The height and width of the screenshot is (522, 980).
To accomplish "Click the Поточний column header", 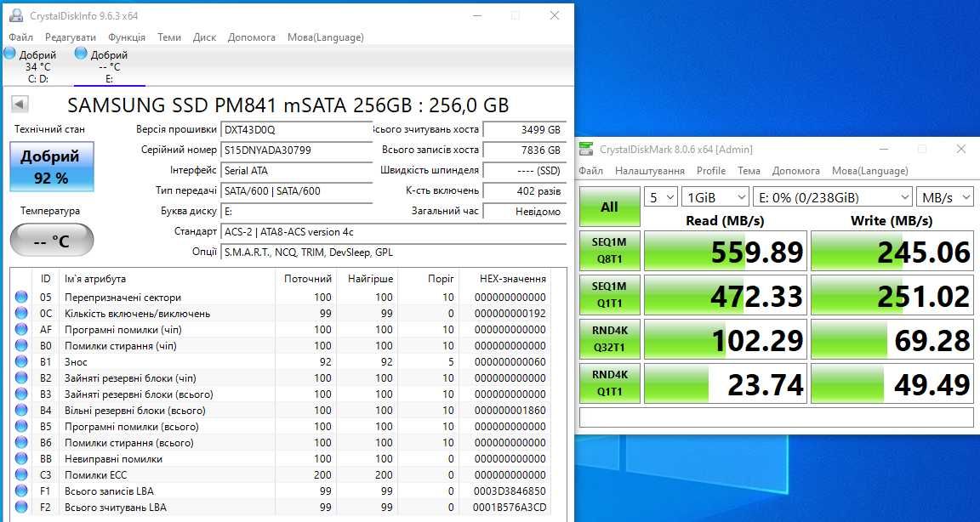I will point(305,279).
